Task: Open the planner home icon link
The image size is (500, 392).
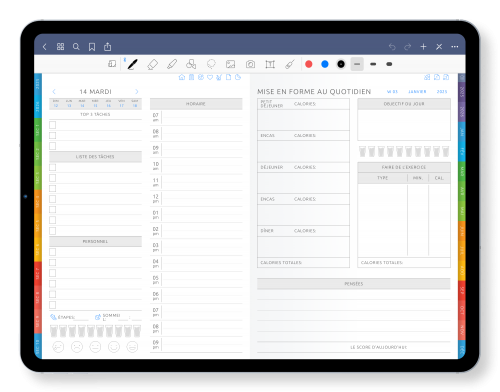Action: click(182, 77)
